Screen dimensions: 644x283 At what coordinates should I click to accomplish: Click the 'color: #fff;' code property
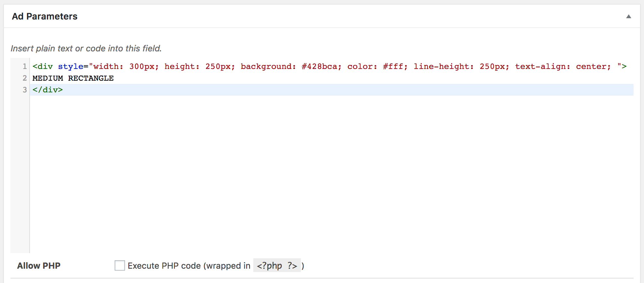[377, 66]
